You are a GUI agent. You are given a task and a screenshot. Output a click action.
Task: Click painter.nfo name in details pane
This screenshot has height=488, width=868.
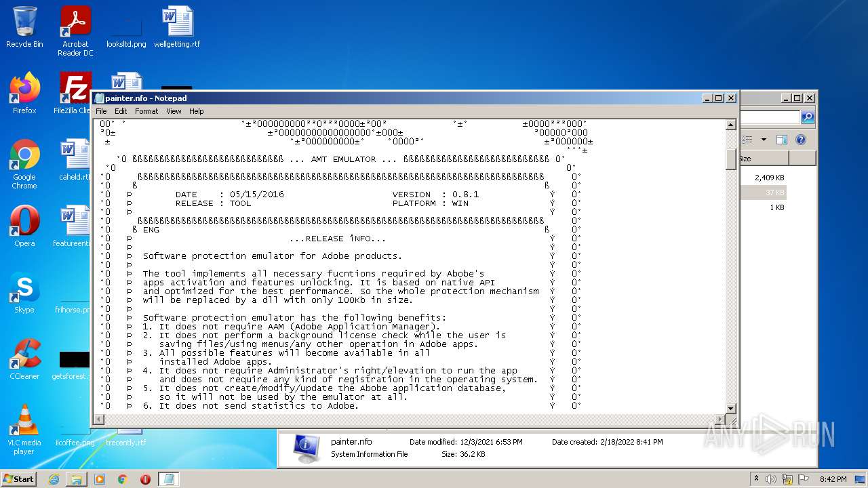tap(351, 442)
